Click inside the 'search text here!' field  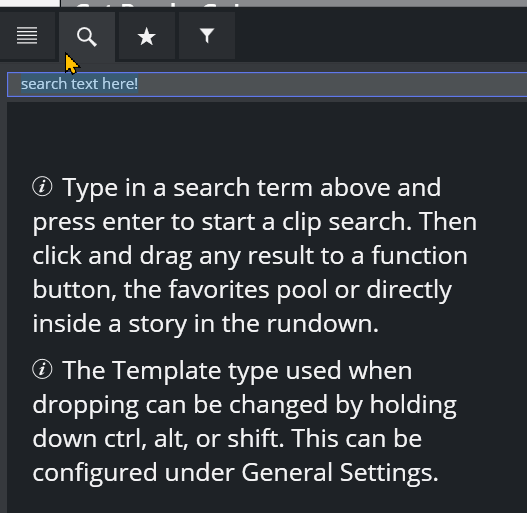267,84
